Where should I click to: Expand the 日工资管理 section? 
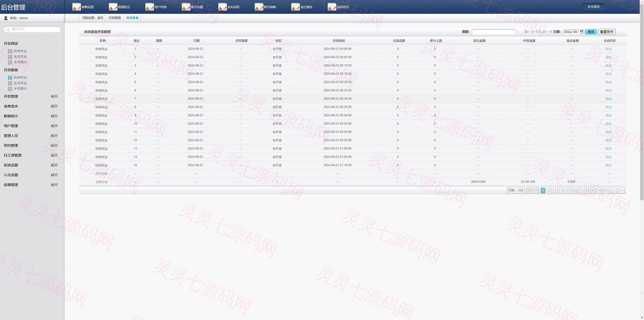click(x=54, y=155)
